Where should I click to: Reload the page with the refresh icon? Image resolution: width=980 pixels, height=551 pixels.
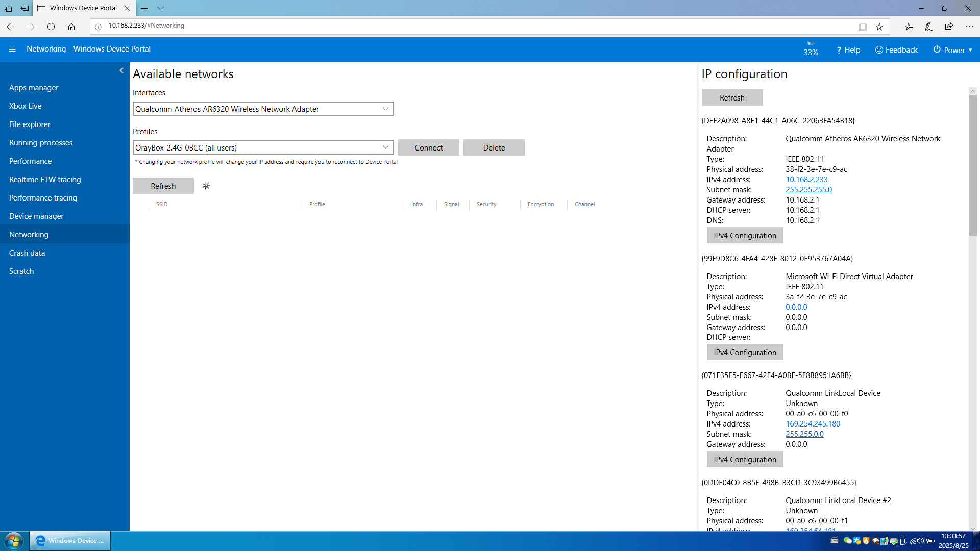(x=51, y=27)
